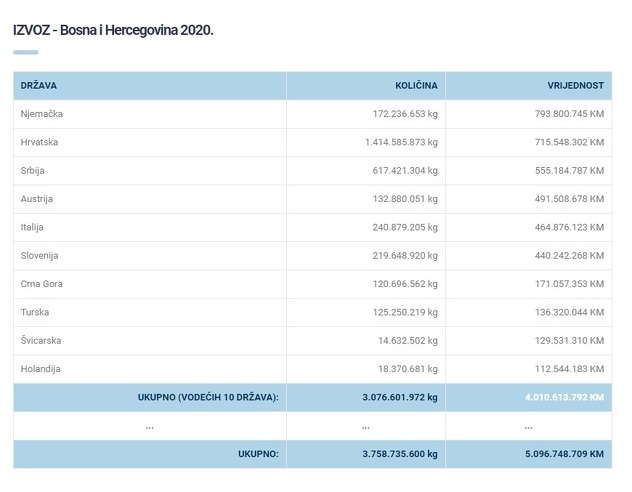Select the Njemačka row name
This screenshot has width=632, height=492.
(42, 114)
